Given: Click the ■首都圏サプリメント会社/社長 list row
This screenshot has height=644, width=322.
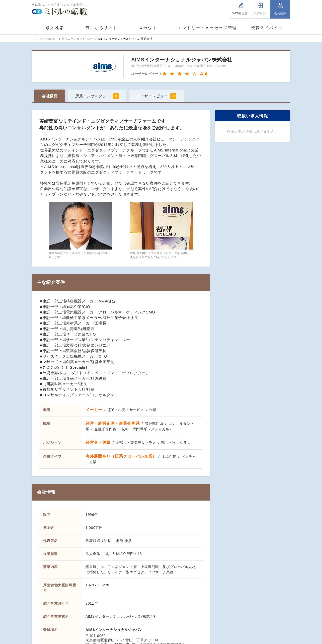Looking at the screenshot, I should point(67,389).
